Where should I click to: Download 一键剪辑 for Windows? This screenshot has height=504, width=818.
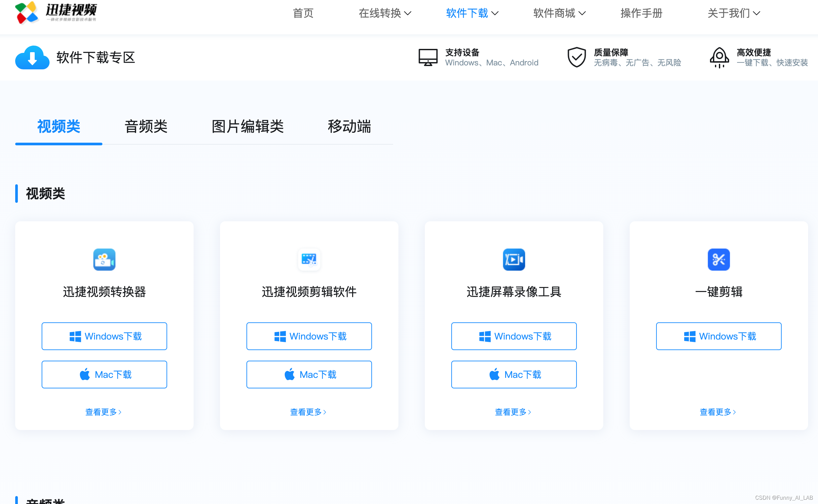(x=719, y=336)
